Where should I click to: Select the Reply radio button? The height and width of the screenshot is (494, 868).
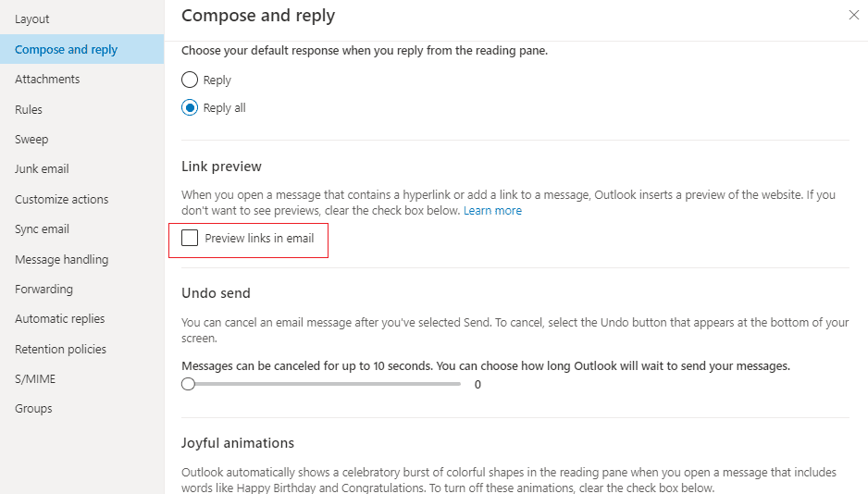coord(190,80)
